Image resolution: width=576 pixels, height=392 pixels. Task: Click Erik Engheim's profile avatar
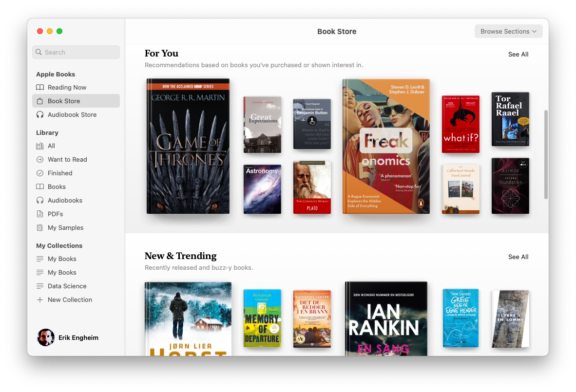pyautogui.click(x=46, y=337)
